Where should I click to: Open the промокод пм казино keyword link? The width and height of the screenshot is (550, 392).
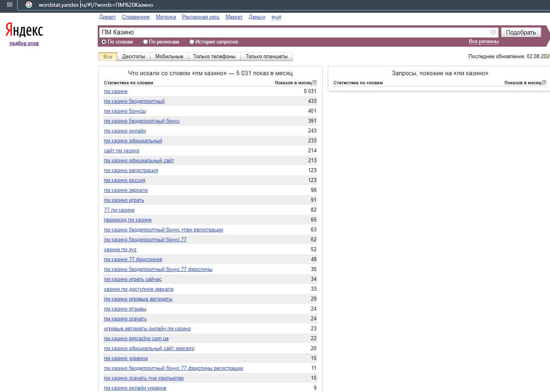[128, 220]
